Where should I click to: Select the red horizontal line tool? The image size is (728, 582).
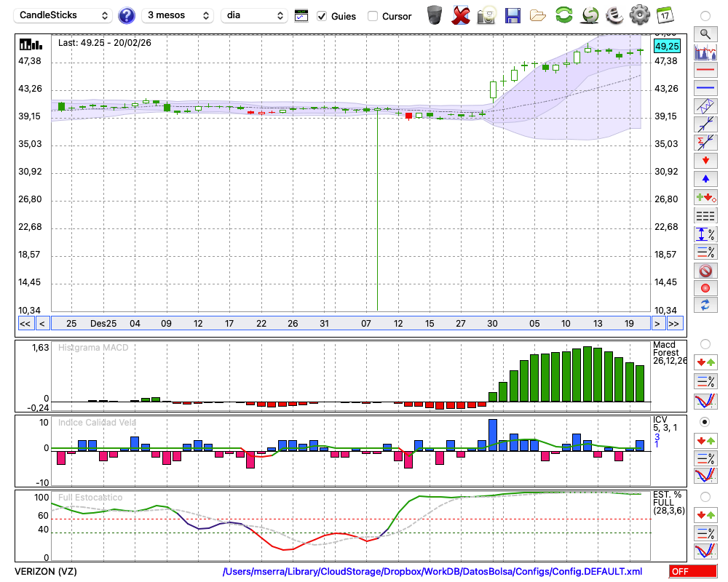click(705, 71)
